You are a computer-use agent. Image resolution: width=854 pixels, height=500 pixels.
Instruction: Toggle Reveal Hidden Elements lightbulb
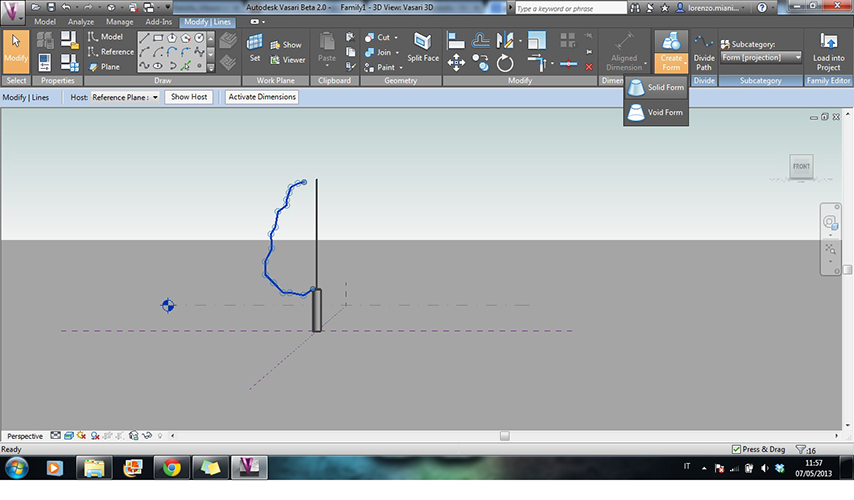(x=160, y=436)
